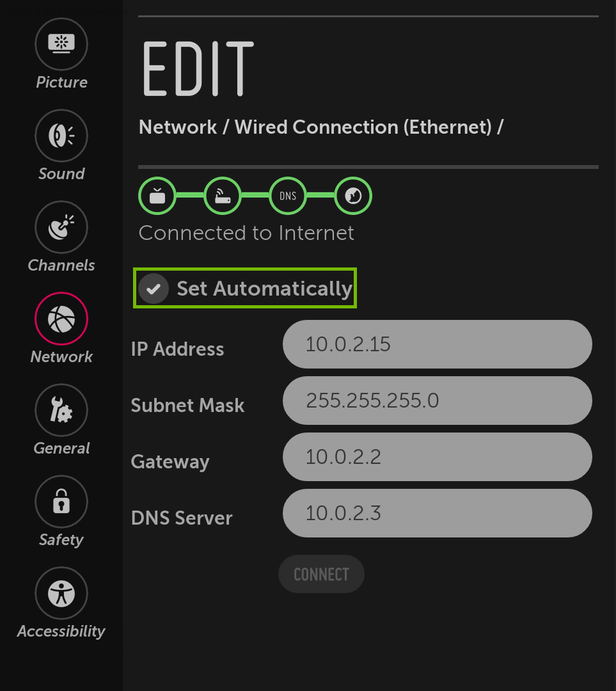Click the DNS icon in connection chain
Image resolution: width=616 pixels, height=691 pixels.
287,196
